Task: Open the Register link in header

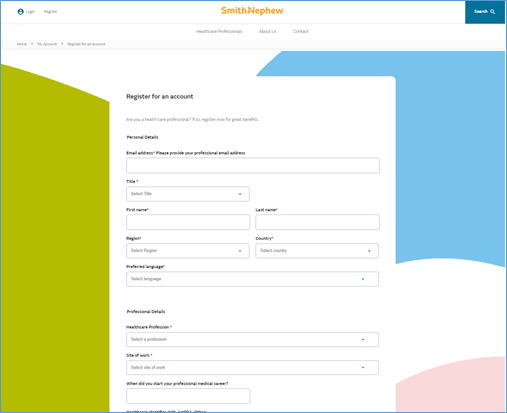Action: pyautogui.click(x=51, y=12)
